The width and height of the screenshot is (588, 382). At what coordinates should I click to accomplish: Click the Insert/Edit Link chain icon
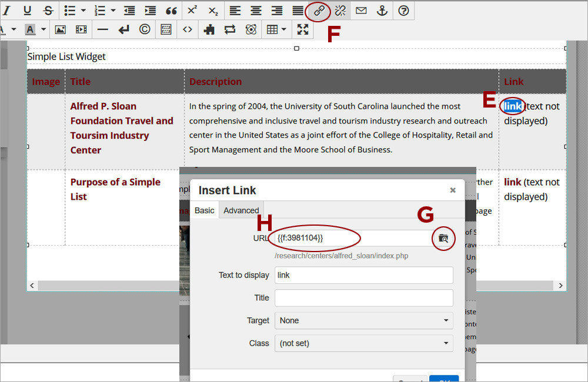[319, 11]
